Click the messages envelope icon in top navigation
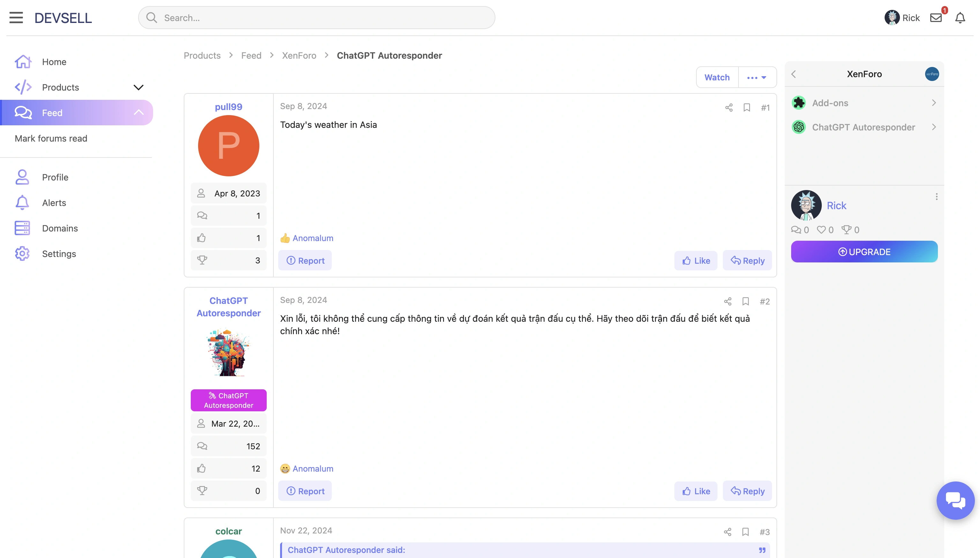Screen dimensions: 980x558 coord(936,18)
